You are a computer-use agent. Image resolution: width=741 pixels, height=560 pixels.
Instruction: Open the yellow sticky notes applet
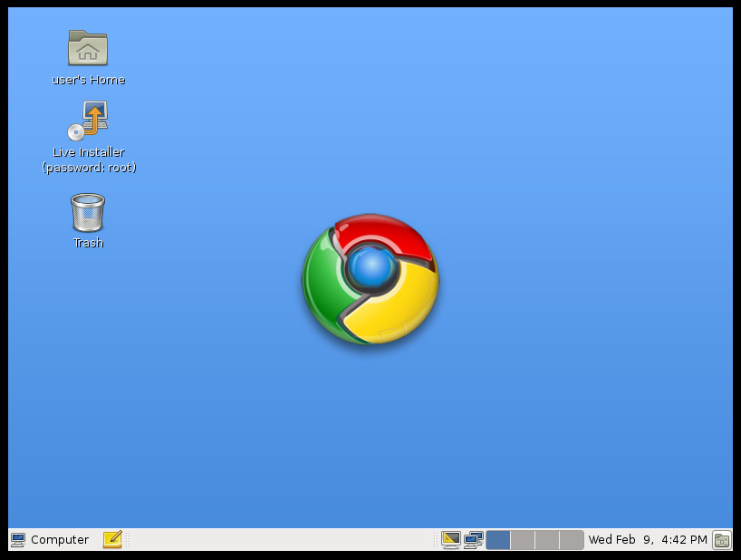pyautogui.click(x=112, y=540)
